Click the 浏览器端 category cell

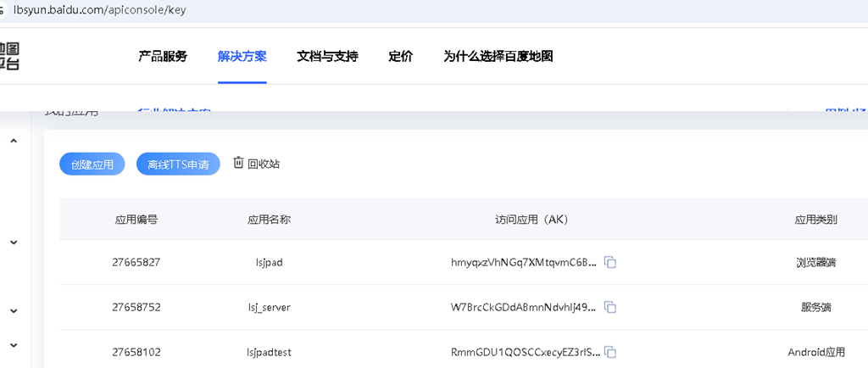pyautogui.click(x=815, y=262)
